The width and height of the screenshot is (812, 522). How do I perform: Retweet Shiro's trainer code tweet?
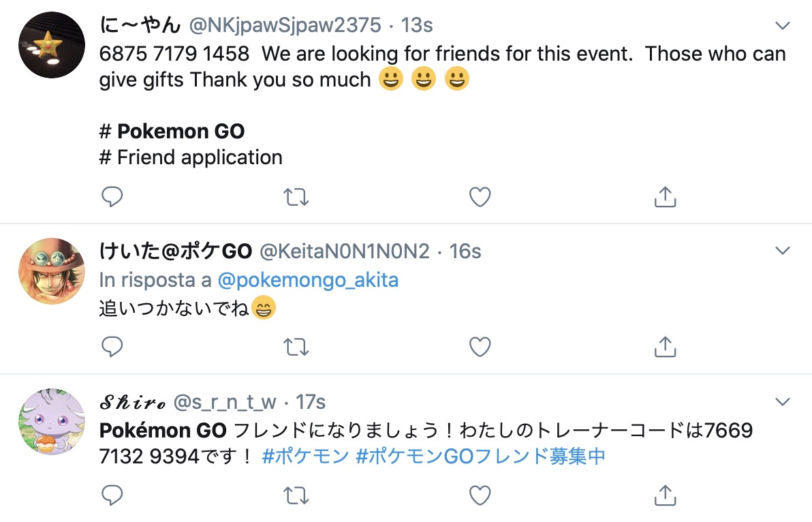[x=296, y=495]
